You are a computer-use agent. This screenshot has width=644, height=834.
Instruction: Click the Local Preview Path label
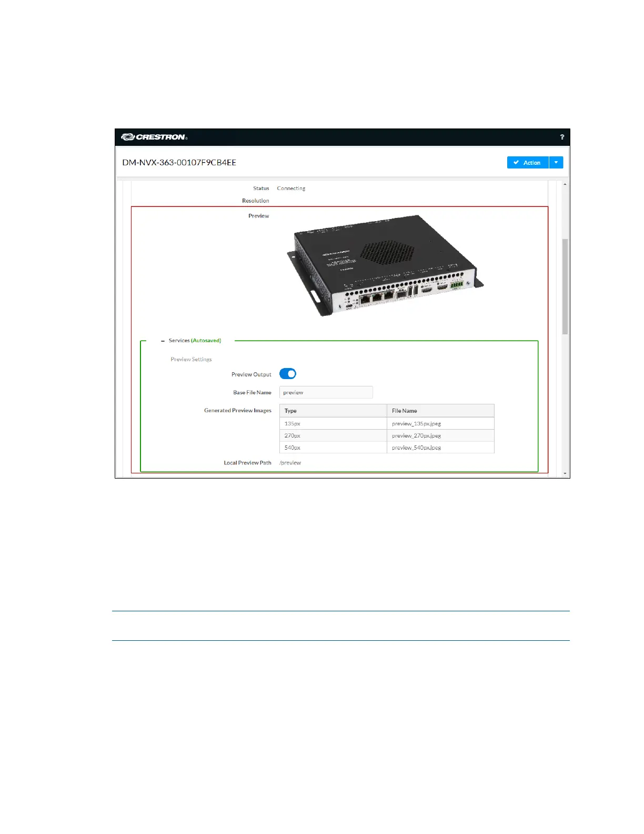point(247,463)
